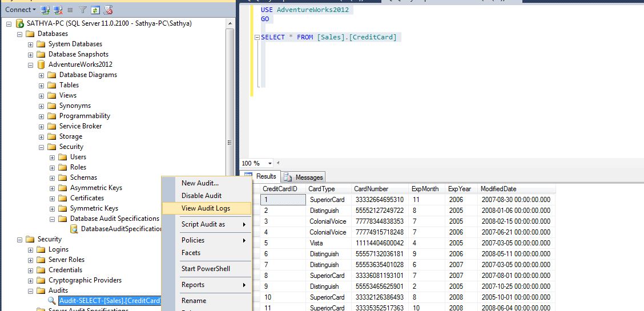The height and width of the screenshot is (311, 644).
Task: Choose Rename from context menu
Action: (x=207, y=301)
